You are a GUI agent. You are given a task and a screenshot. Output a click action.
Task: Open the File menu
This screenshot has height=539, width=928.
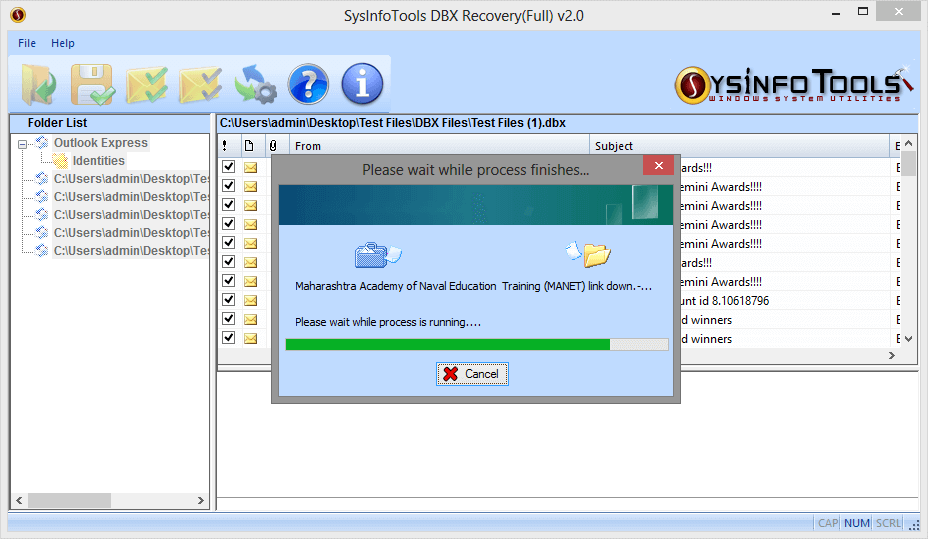pyautogui.click(x=27, y=43)
